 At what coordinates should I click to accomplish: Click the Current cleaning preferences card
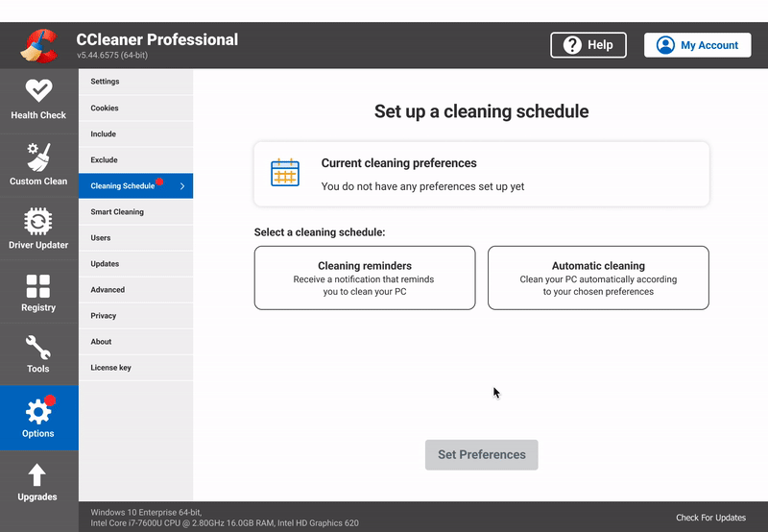click(x=482, y=174)
